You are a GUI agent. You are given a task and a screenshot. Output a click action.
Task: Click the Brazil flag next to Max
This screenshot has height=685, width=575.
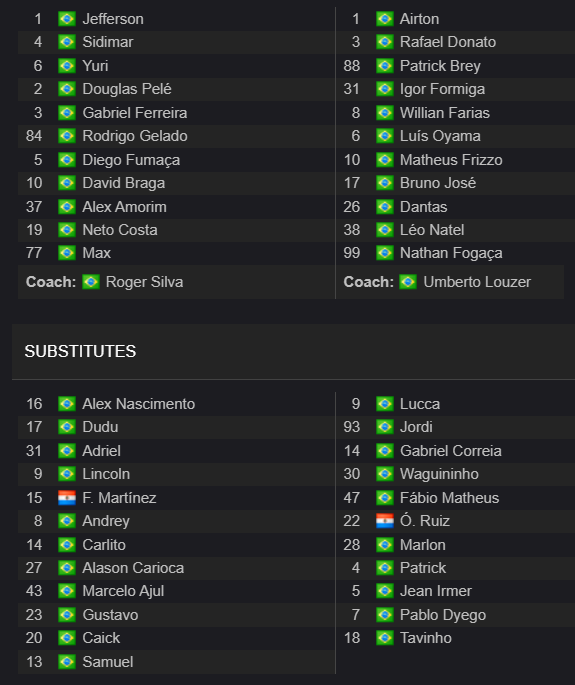pos(67,253)
